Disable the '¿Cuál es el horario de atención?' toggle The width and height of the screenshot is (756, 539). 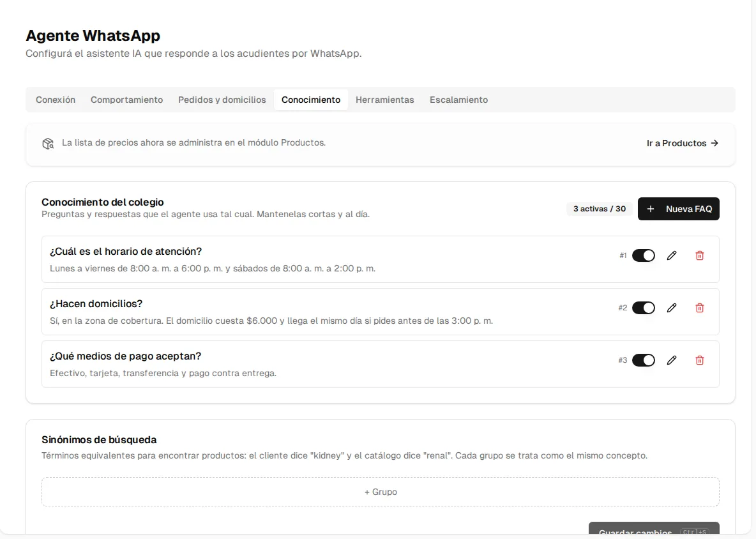point(644,255)
